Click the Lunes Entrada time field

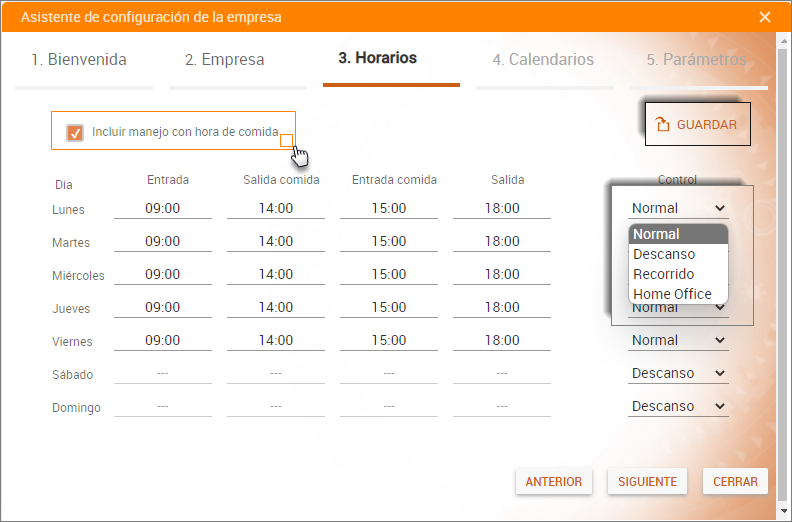click(162, 208)
